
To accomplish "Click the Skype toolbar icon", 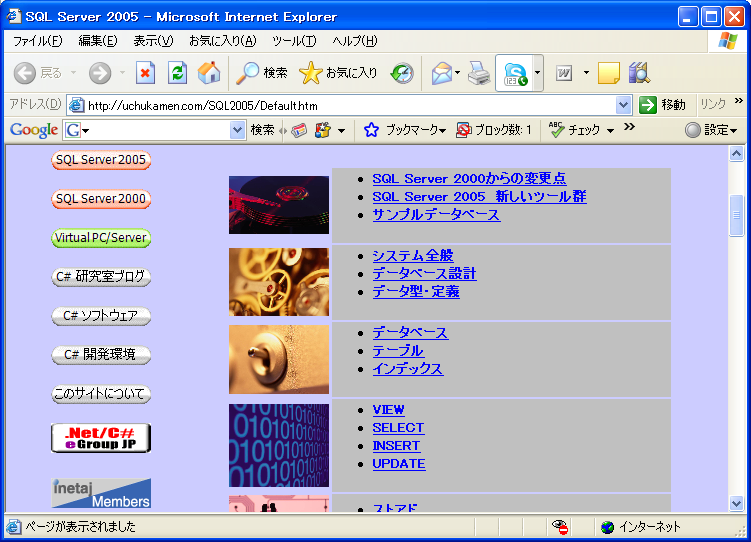I will coord(515,74).
